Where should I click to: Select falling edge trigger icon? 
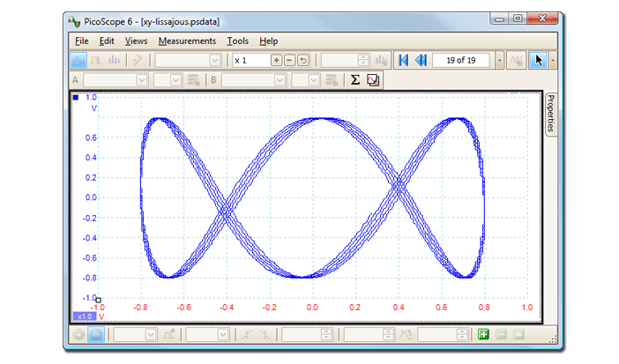click(x=265, y=335)
